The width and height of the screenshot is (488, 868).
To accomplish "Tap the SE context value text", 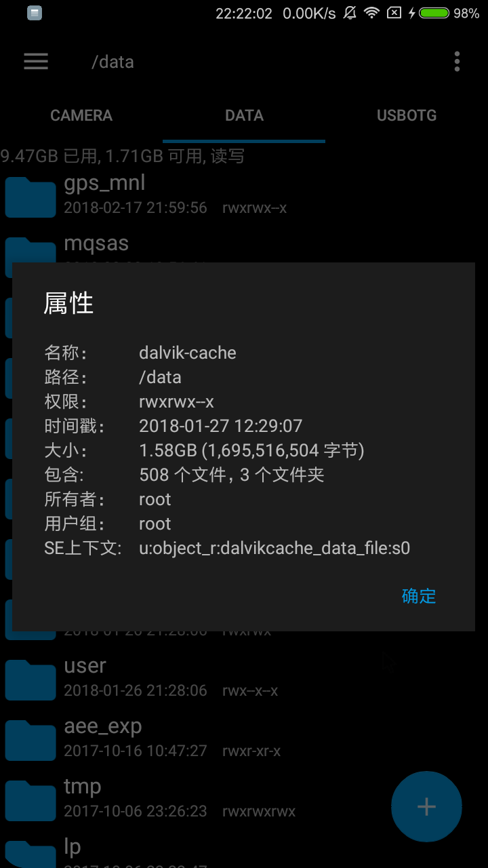I will [x=274, y=548].
